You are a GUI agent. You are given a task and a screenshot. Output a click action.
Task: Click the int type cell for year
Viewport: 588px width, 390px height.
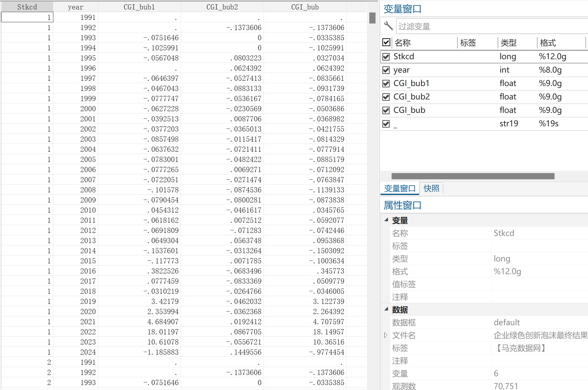click(505, 70)
